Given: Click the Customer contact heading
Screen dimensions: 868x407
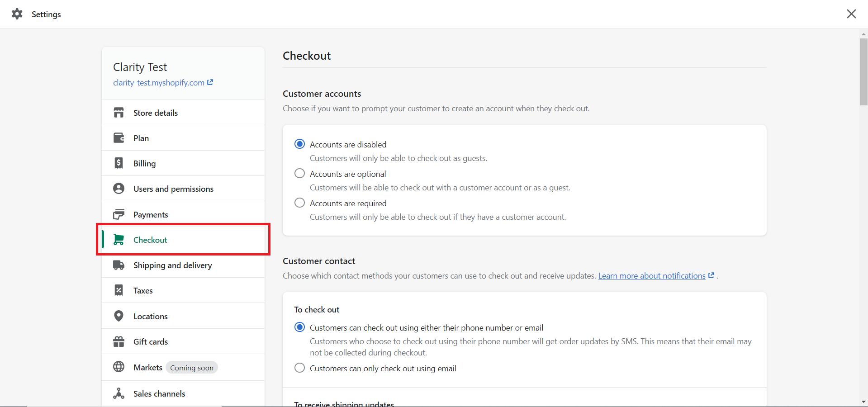Looking at the screenshot, I should [x=319, y=261].
